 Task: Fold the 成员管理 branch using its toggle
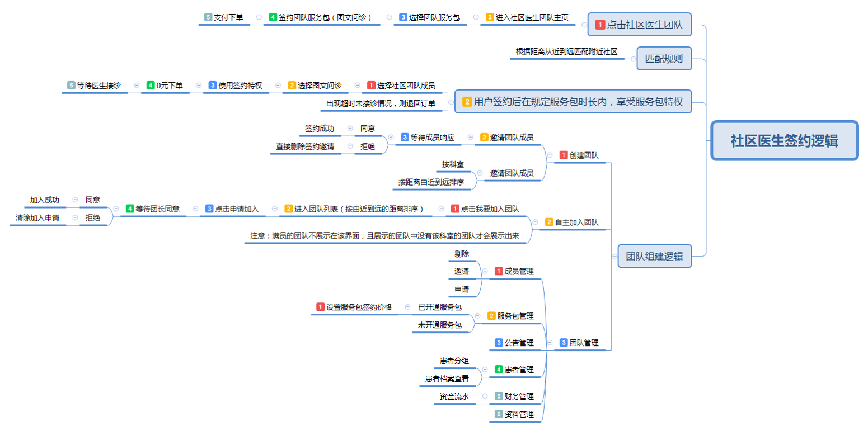(485, 271)
